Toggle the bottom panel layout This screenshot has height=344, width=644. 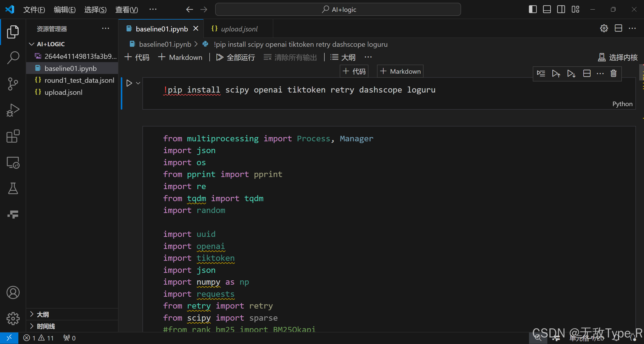pos(547,10)
